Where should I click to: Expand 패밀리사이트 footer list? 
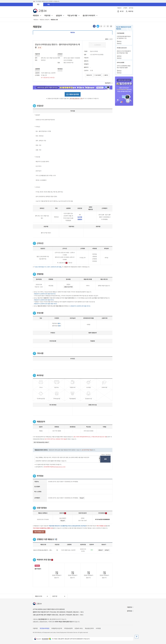(x=41, y=596)
